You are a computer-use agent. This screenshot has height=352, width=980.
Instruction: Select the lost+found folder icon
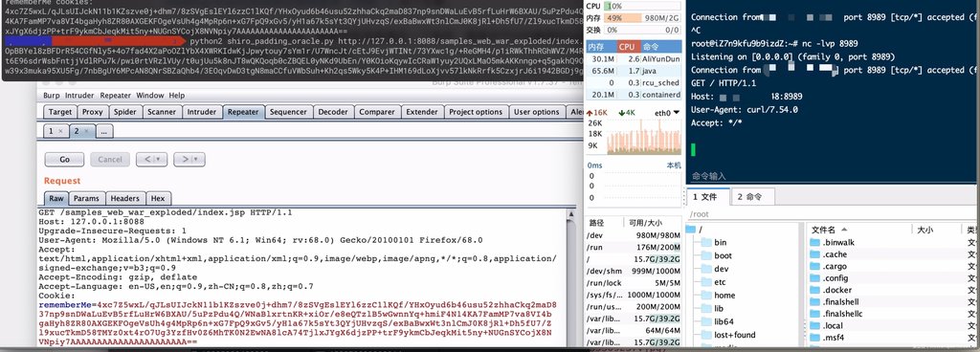point(706,335)
